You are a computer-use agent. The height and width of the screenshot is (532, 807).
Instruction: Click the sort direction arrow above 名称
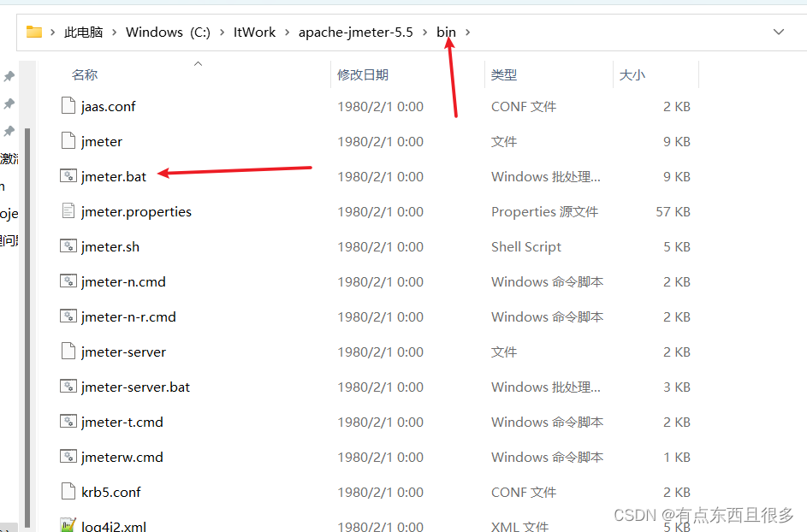(199, 64)
